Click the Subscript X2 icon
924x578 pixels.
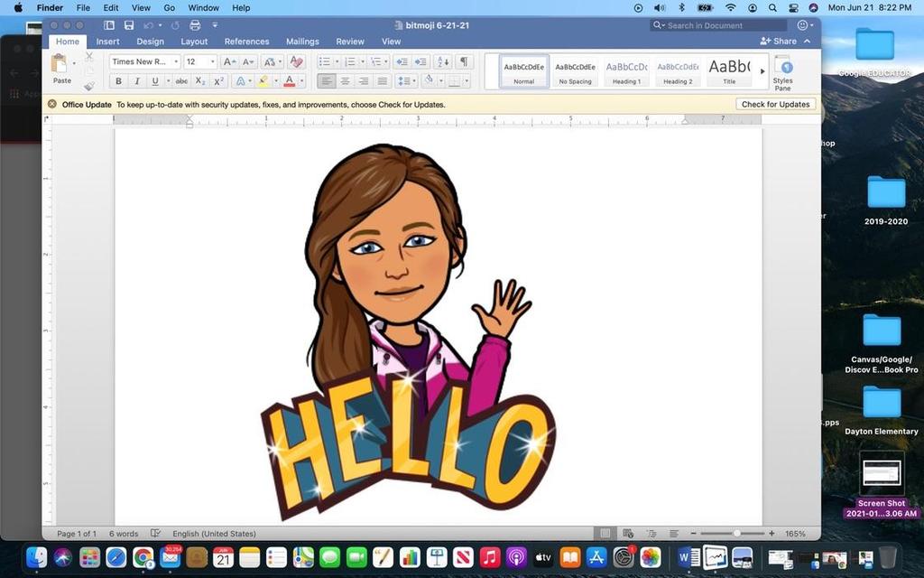coord(200,80)
